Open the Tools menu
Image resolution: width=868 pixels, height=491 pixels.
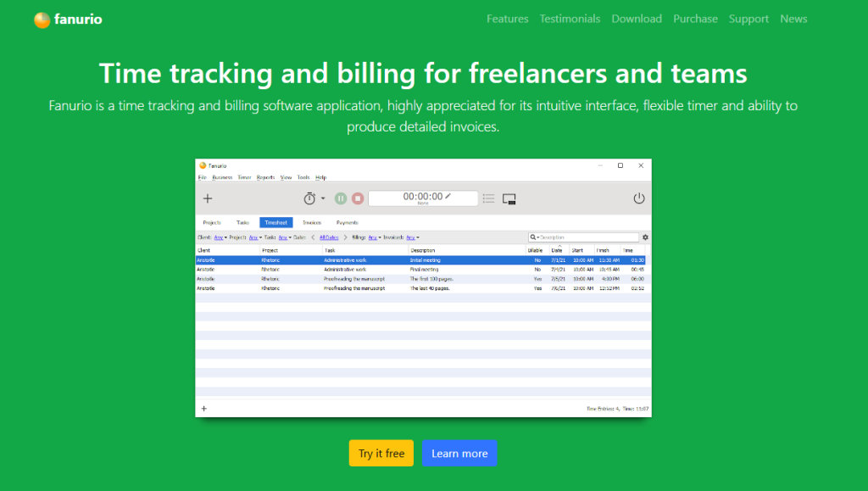tap(303, 177)
